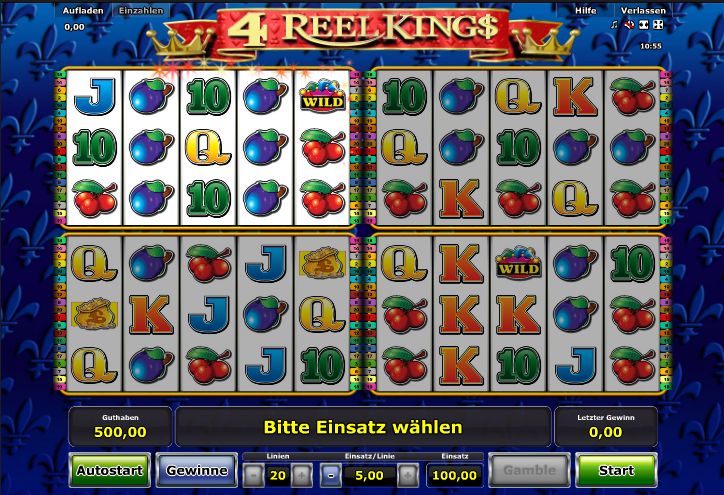This screenshot has height=495, width=724.
Task: Click the fullscreen arrows icon
Action: [x=659, y=25]
